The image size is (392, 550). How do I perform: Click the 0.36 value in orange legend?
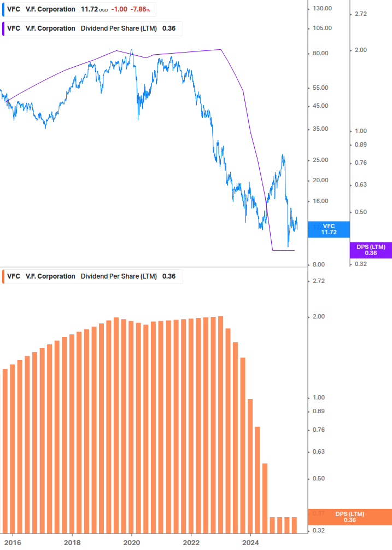click(x=169, y=276)
